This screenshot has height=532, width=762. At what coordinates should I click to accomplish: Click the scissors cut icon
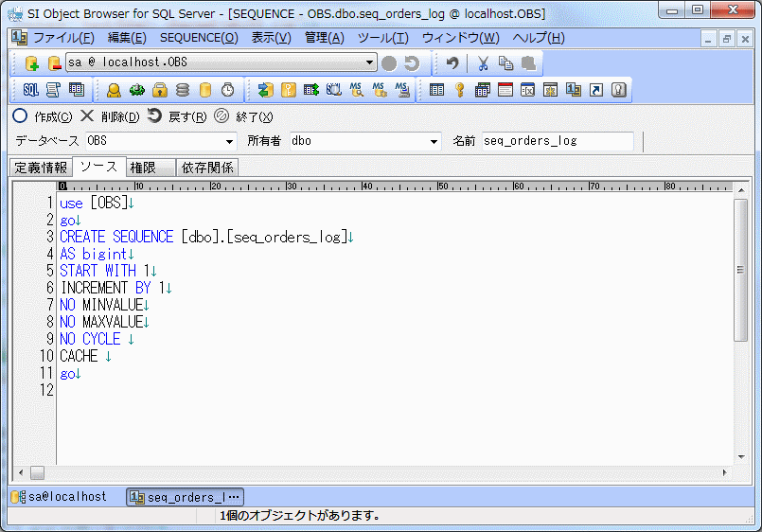coord(483,63)
